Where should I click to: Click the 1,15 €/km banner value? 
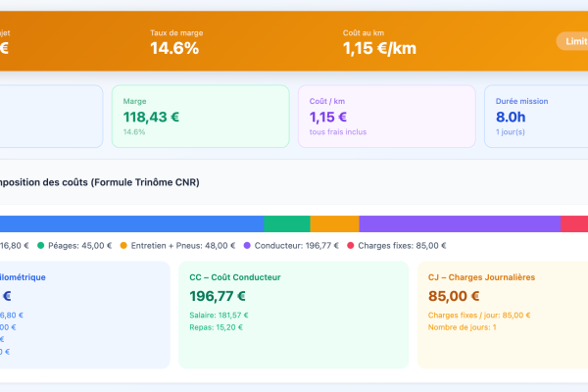coord(379,48)
